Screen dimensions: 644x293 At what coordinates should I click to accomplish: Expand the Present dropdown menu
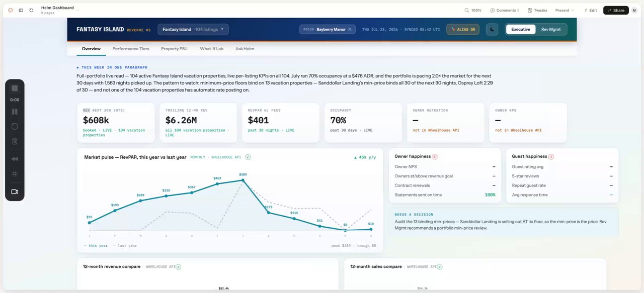click(x=565, y=10)
